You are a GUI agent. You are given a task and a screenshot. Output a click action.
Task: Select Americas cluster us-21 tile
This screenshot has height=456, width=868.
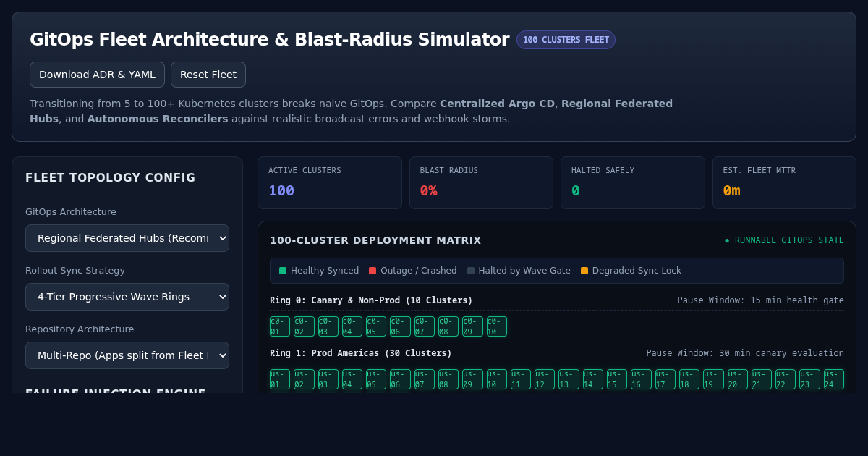pyautogui.click(x=762, y=379)
